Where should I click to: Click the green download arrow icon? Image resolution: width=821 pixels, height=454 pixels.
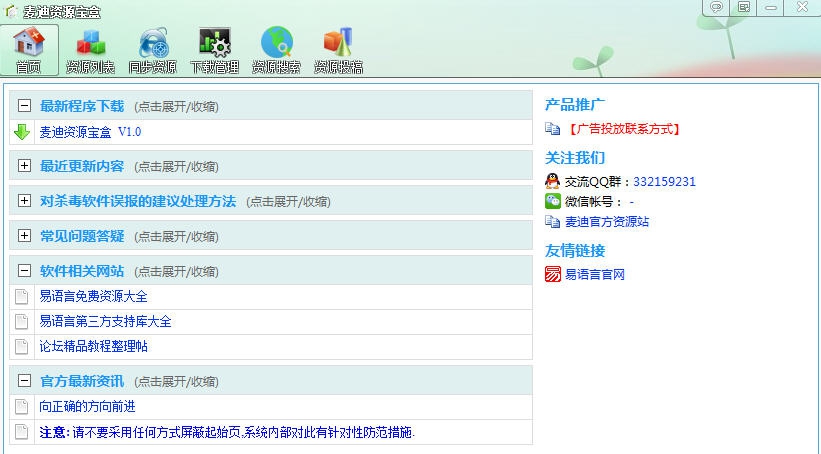(22, 132)
